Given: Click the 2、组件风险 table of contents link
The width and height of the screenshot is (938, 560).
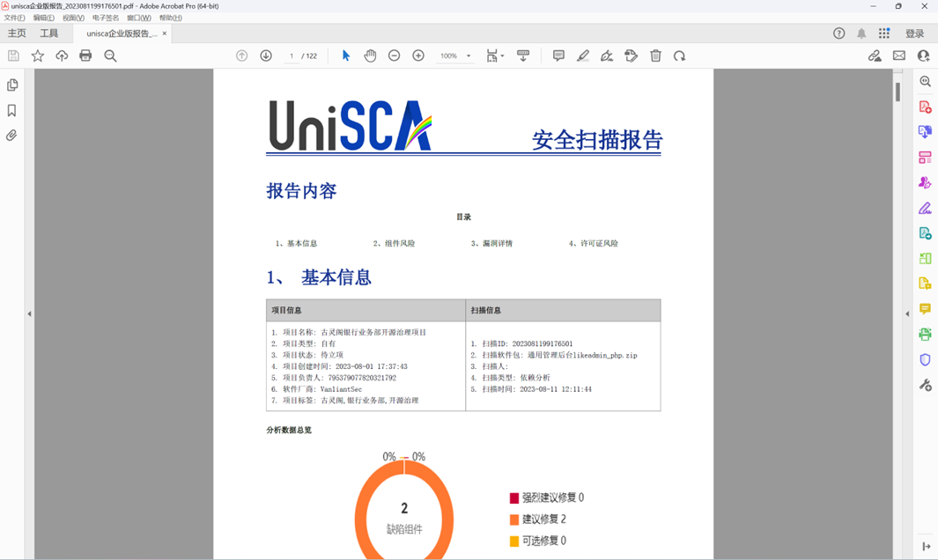Looking at the screenshot, I should pos(394,244).
